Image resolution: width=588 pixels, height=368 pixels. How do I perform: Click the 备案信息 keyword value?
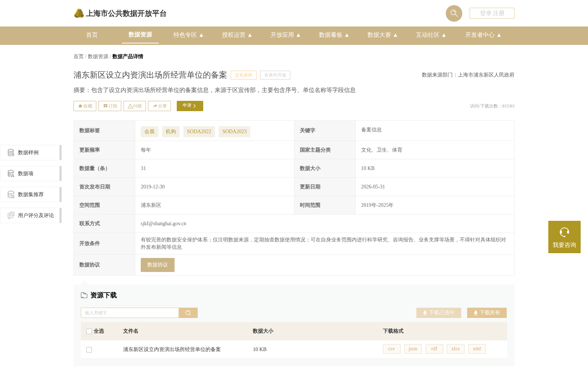pyautogui.click(x=371, y=130)
